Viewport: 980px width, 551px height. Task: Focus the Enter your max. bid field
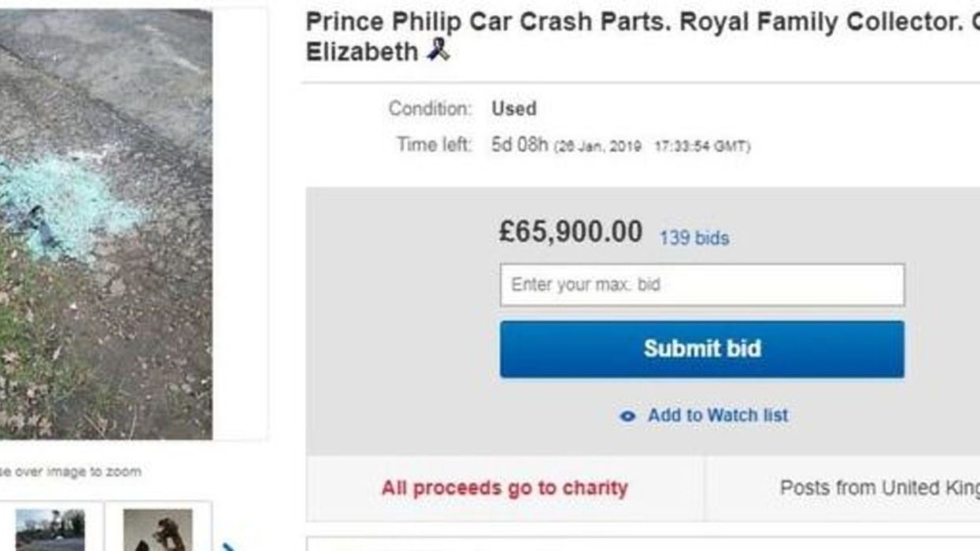click(x=701, y=285)
